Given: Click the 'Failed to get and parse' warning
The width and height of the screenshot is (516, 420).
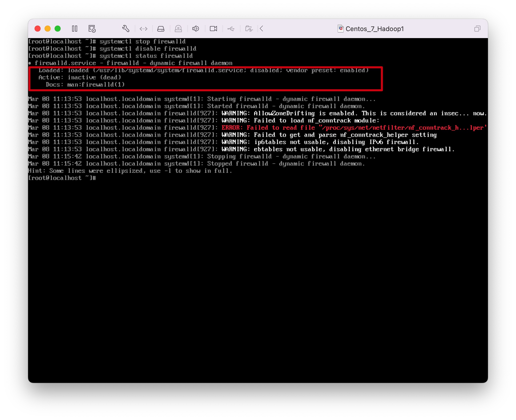Looking at the screenshot, I should pyautogui.click(x=232, y=135).
